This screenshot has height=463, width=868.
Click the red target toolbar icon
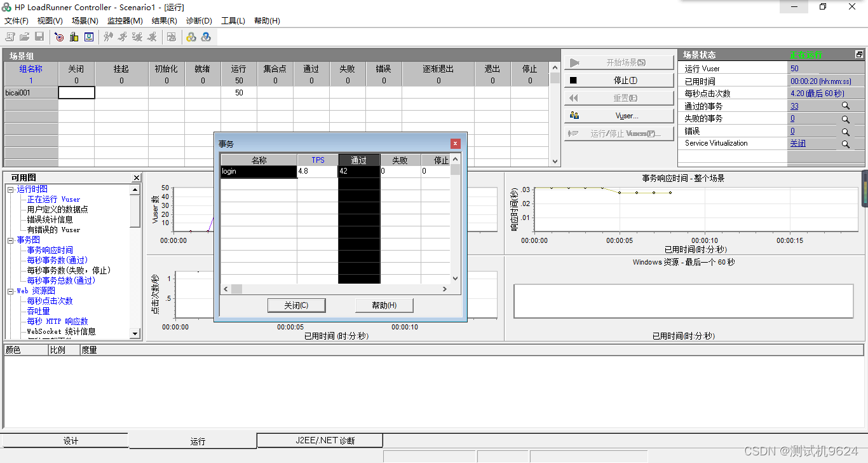(59, 37)
